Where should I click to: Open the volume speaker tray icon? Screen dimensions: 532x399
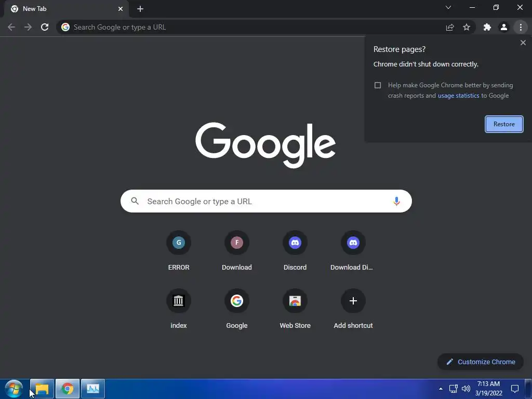466,389
